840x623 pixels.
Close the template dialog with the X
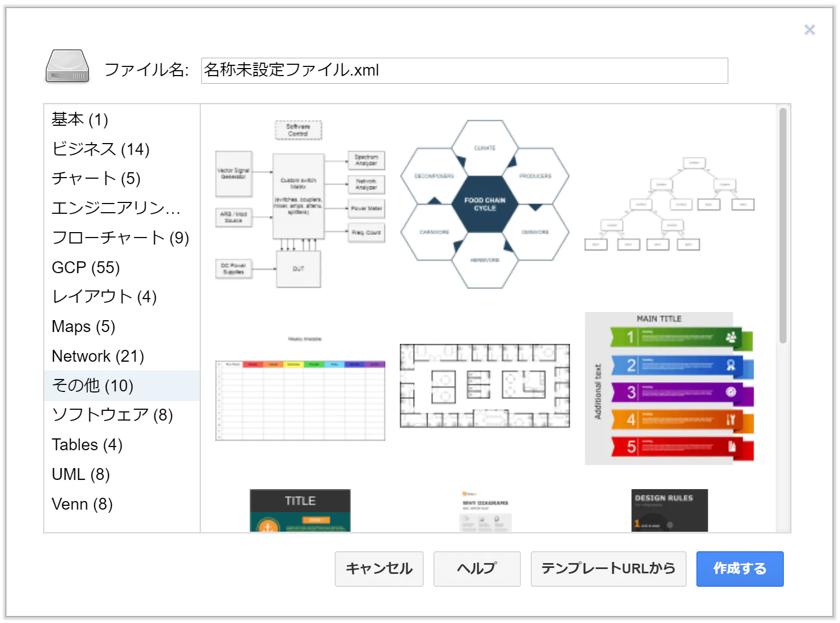pos(809,30)
